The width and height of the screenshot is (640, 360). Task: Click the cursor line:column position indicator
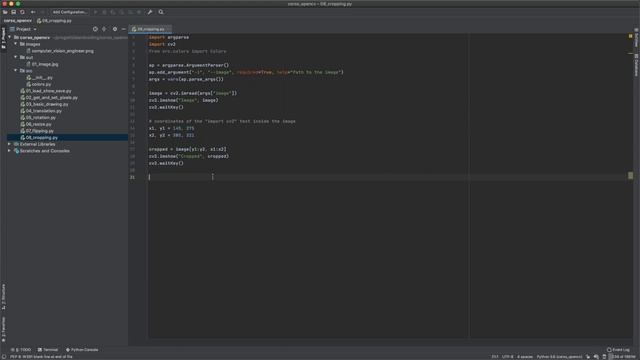click(x=495, y=357)
